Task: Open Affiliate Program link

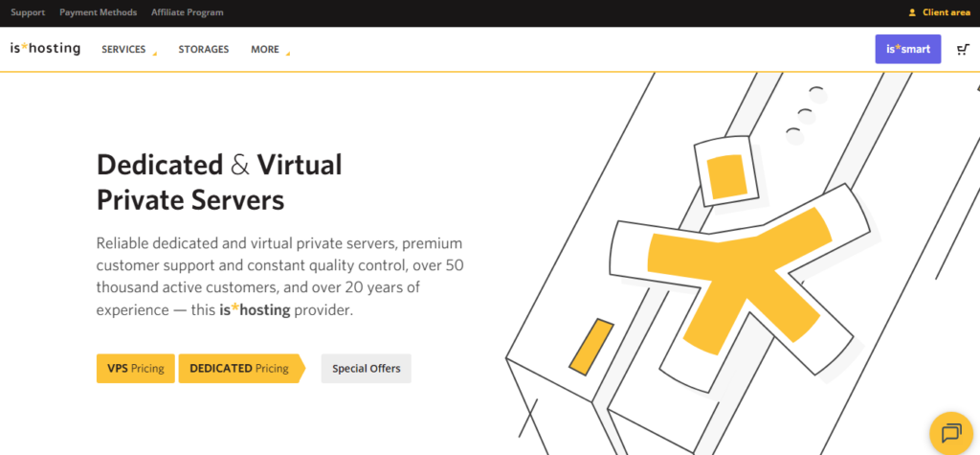Action: coord(187,12)
